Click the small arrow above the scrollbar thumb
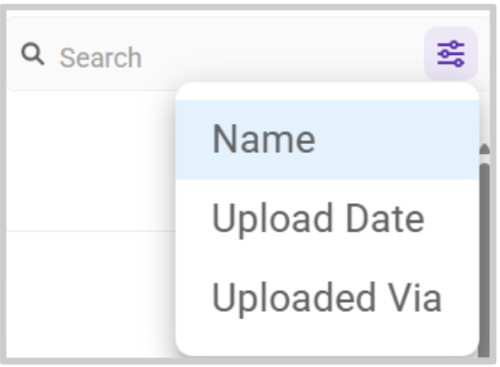The image size is (500, 367). (484, 149)
